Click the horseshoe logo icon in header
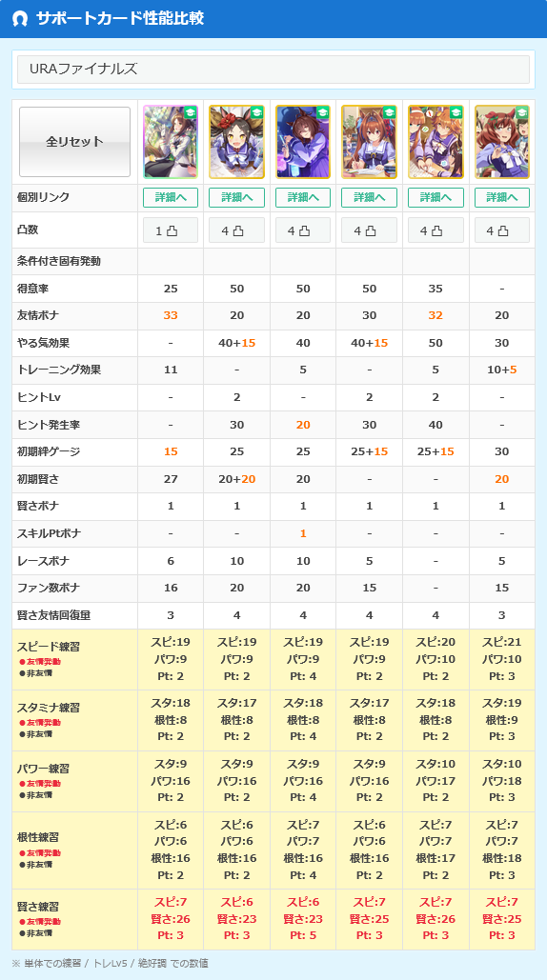This screenshot has height=980, width=547. [x=21, y=18]
